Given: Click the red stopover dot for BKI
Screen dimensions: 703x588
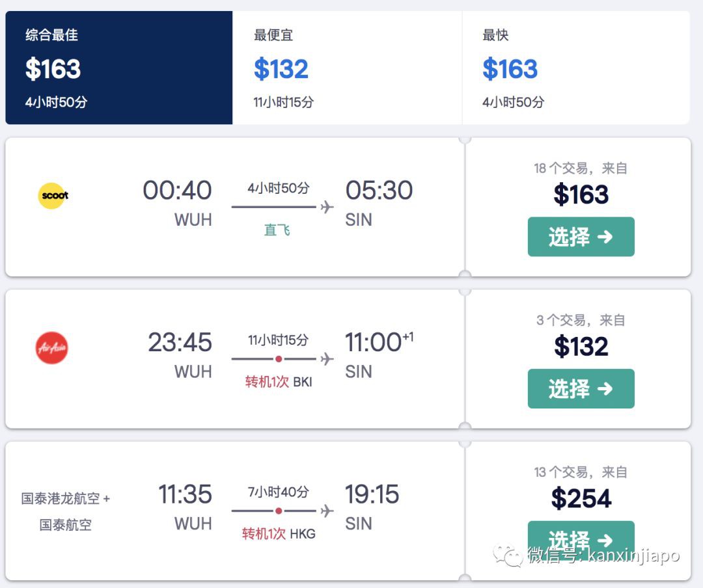Looking at the screenshot, I should pos(279,359).
